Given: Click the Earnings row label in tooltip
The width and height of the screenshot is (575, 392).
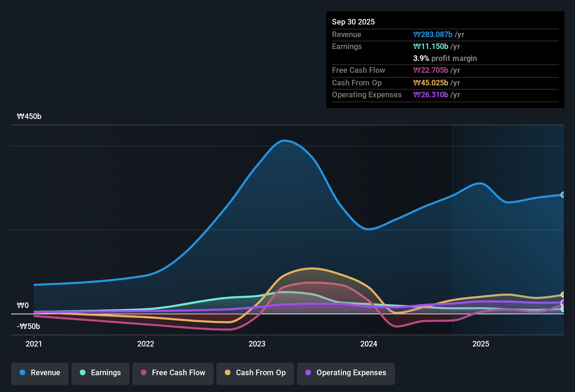Looking at the screenshot, I should pos(347,46).
